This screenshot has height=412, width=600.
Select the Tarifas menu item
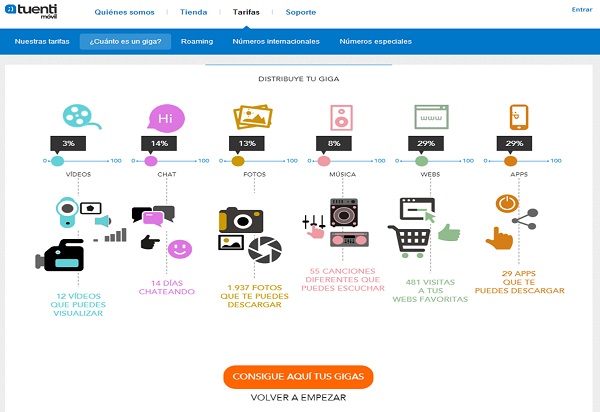click(246, 12)
